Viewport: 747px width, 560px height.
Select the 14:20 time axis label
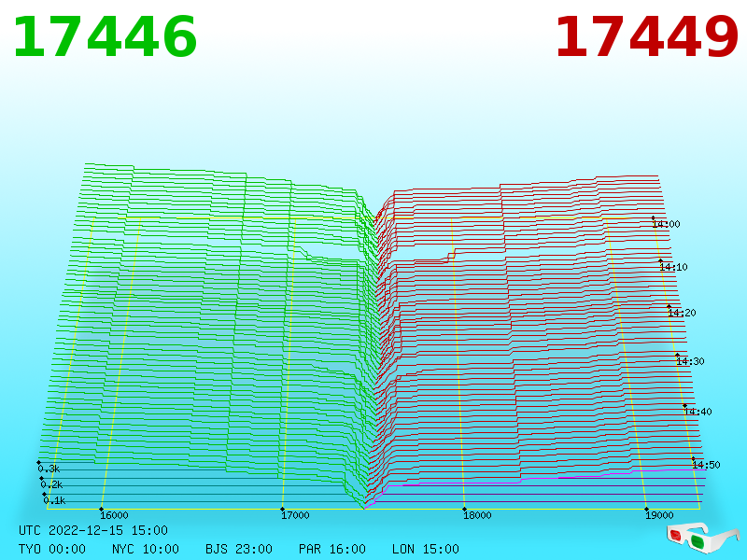coord(682,313)
